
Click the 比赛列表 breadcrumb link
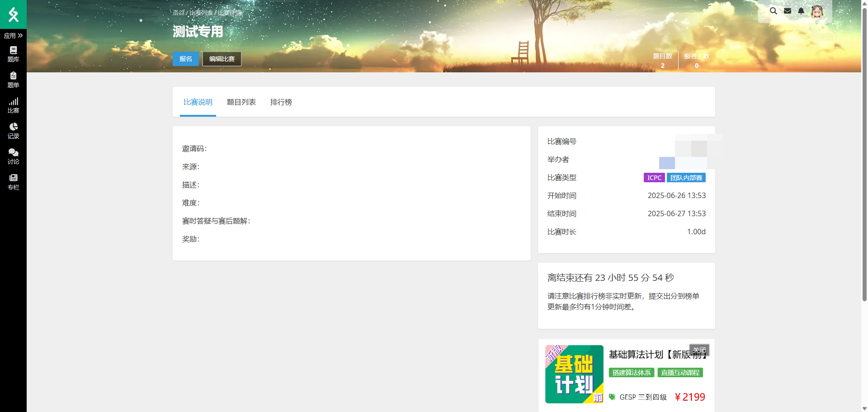coord(201,13)
